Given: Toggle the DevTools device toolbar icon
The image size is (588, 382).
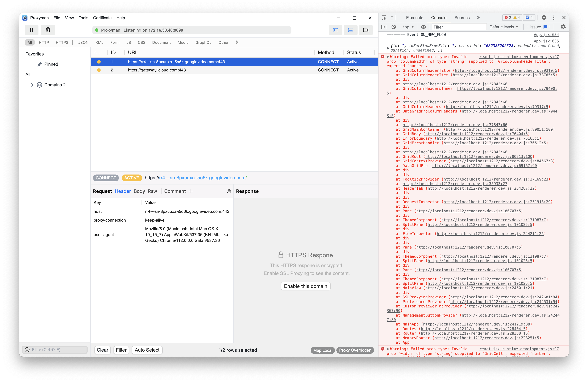Looking at the screenshot, I should (393, 18).
